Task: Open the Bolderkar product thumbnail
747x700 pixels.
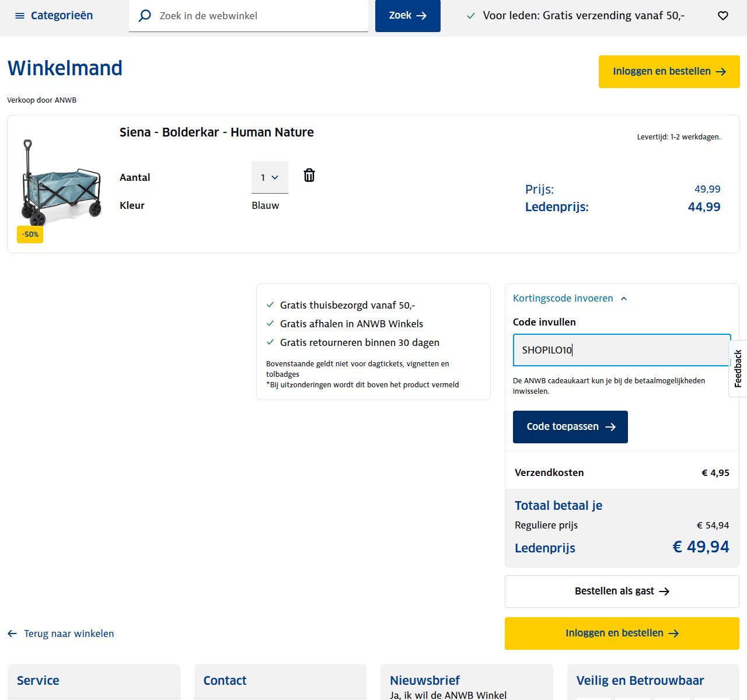Action: [61, 182]
